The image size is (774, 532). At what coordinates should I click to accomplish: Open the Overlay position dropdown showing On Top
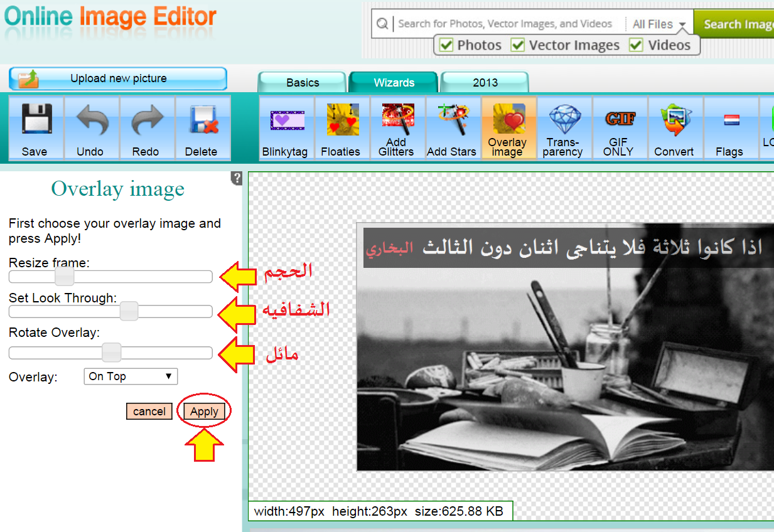tap(131, 376)
